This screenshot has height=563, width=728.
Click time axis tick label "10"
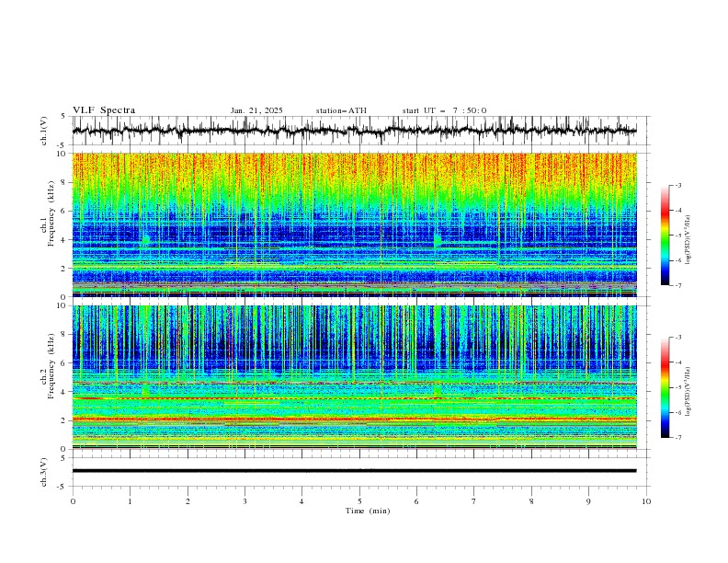(646, 501)
